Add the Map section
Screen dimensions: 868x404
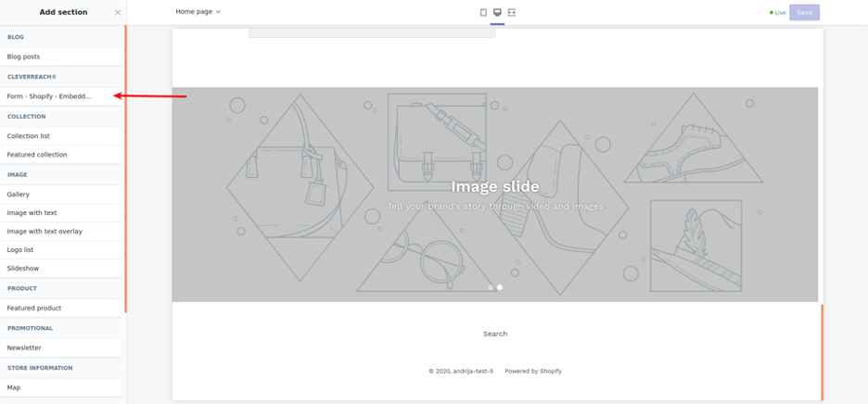point(61,388)
